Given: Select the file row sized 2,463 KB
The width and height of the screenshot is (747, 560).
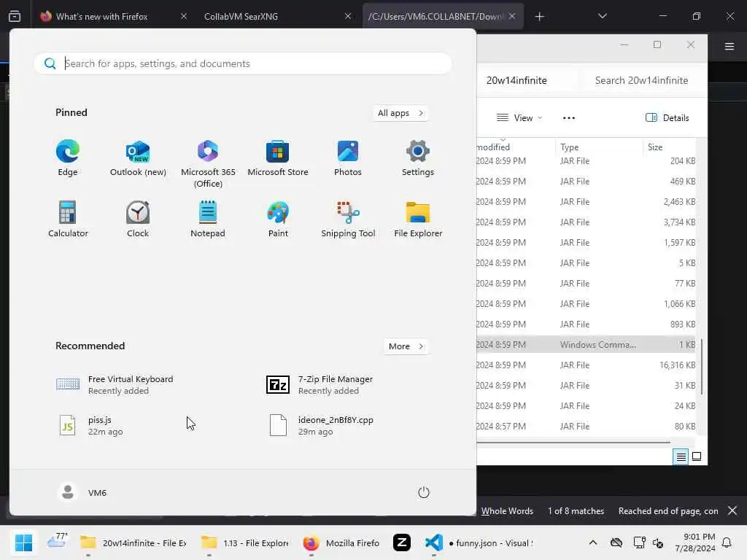Looking at the screenshot, I should click(587, 202).
